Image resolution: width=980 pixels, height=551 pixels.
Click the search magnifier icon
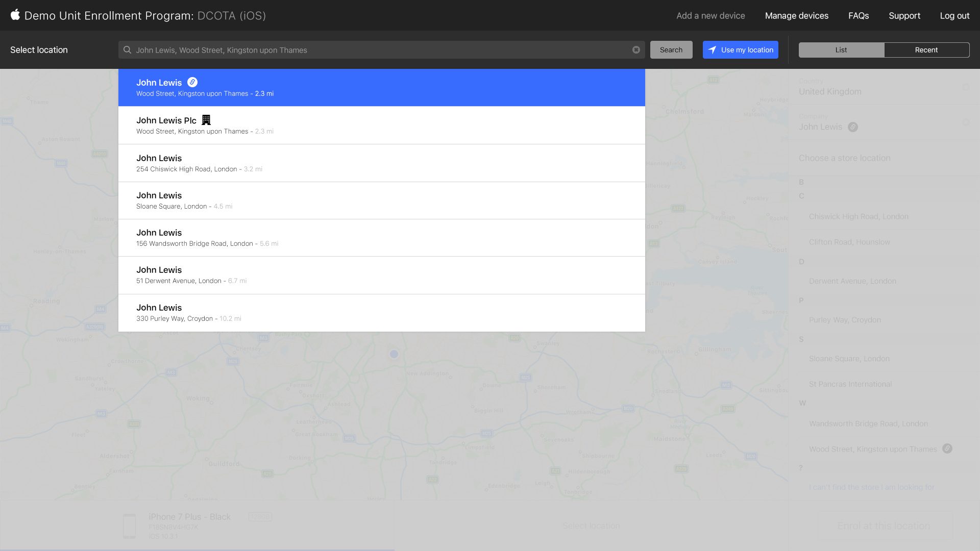point(128,50)
